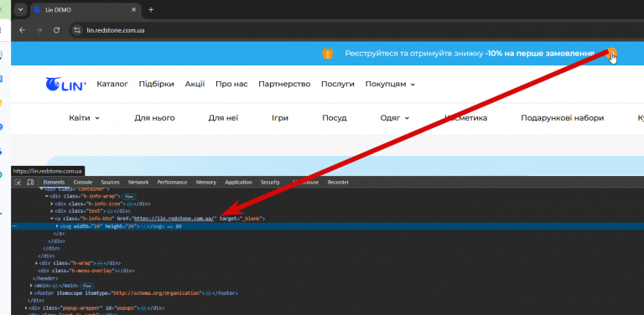Click the browser back arrow
Image resolution: width=644 pixels, height=315 pixels.
tap(22, 30)
